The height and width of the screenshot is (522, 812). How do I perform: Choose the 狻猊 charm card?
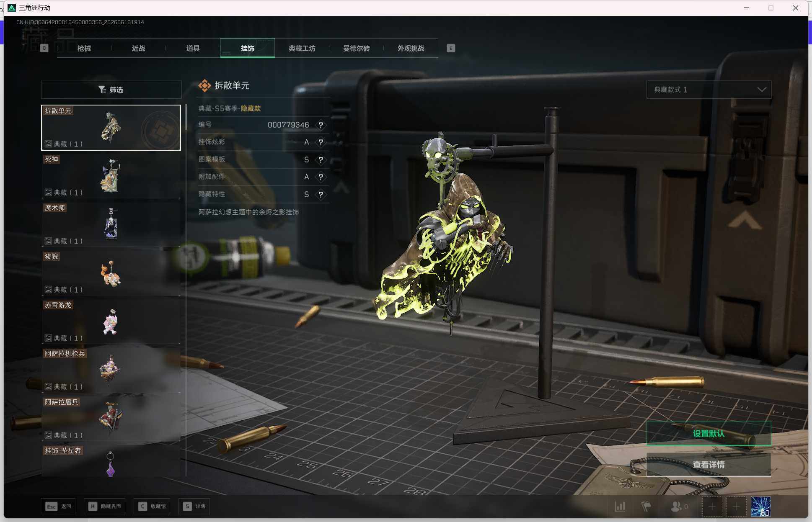coord(111,273)
